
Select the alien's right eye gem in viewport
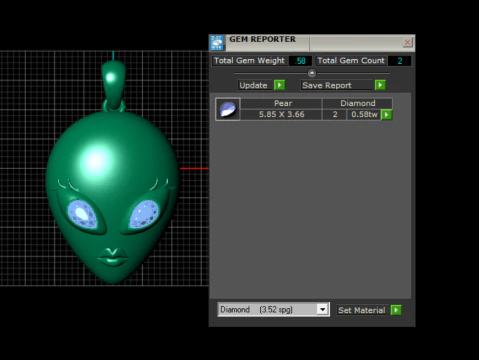(x=144, y=214)
